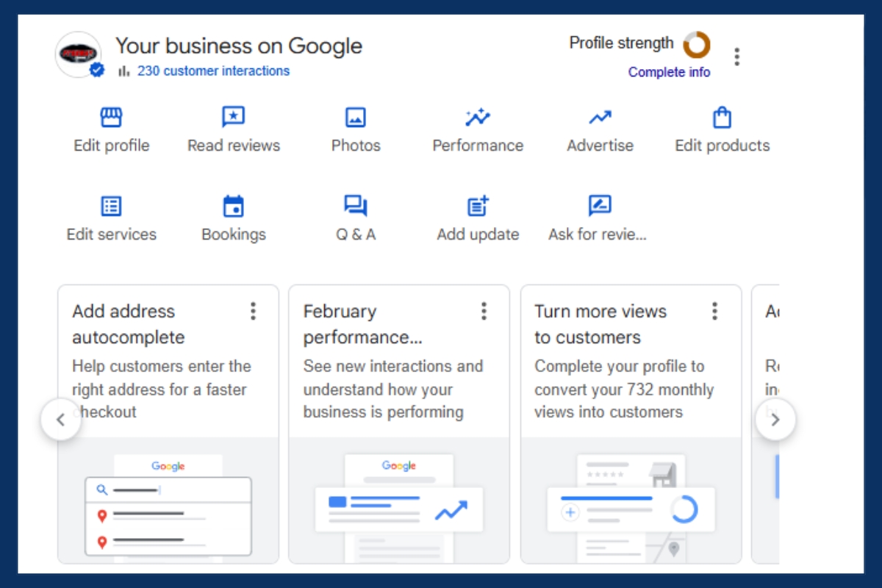Screen dimensions: 882x588
Task: Click the Profile strength ring indicator
Action: click(x=696, y=45)
